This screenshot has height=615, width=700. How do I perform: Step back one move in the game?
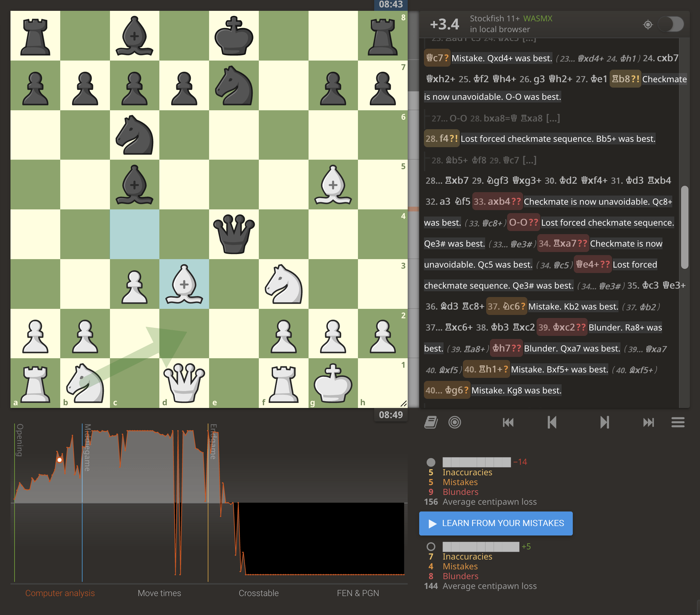coord(552,423)
